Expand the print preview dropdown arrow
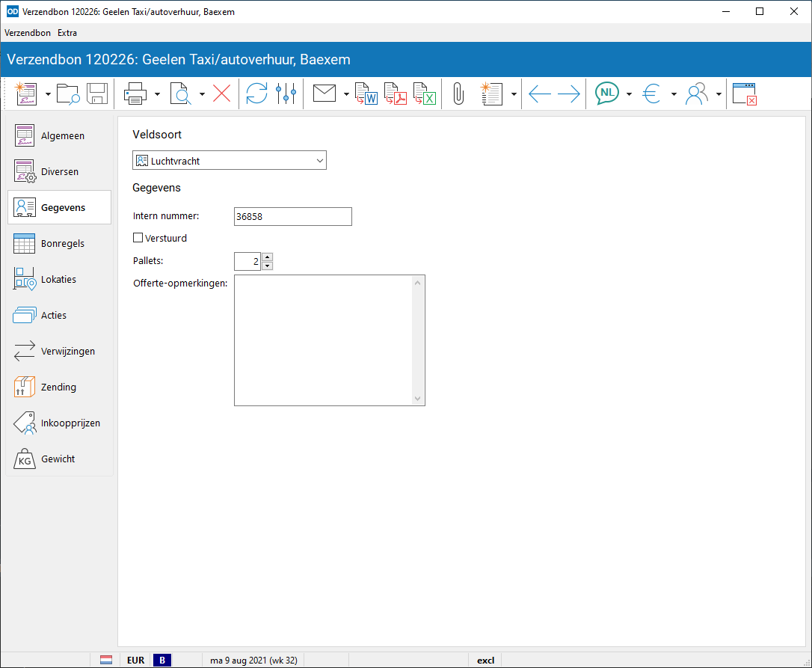This screenshot has height=668, width=812. pyautogui.click(x=202, y=94)
